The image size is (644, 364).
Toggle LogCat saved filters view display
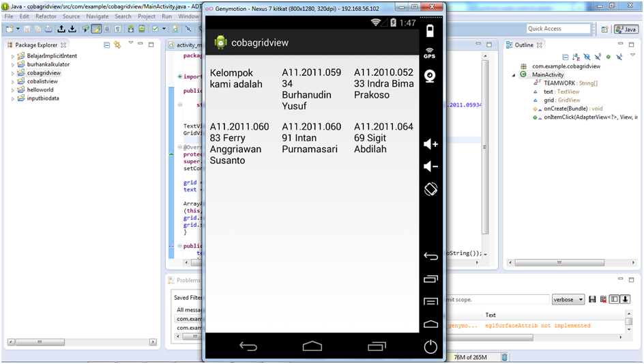(x=614, y=299)
